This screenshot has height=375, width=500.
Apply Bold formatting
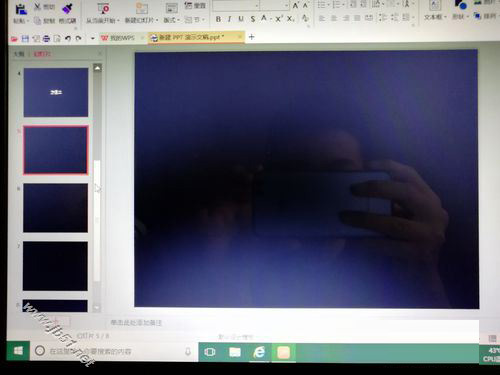[218, 19]
